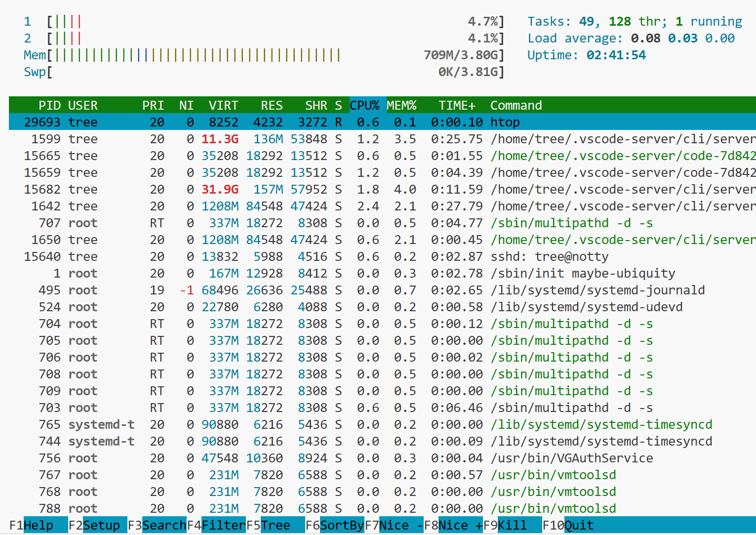
Task: Sort by the PRI column header
Action: pyautogui.click(x=153, y=105)
